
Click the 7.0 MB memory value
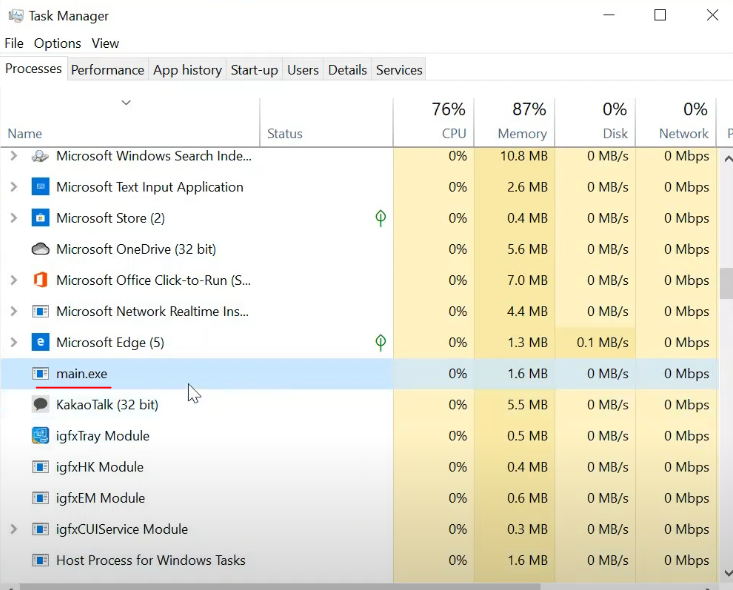click(527, 280)
